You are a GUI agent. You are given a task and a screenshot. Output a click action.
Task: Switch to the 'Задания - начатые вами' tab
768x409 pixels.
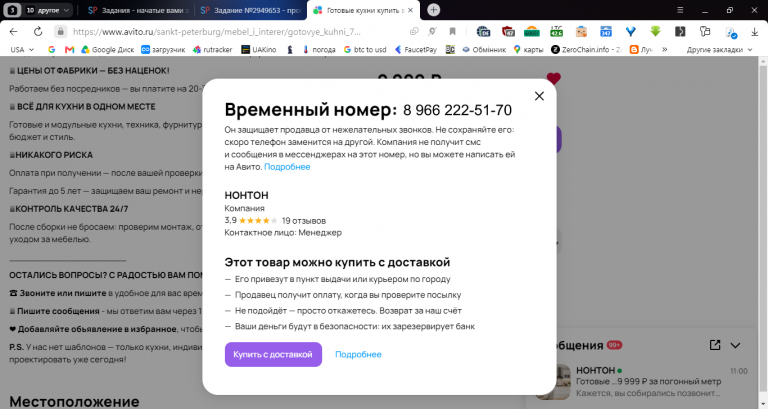pos(138,10)
